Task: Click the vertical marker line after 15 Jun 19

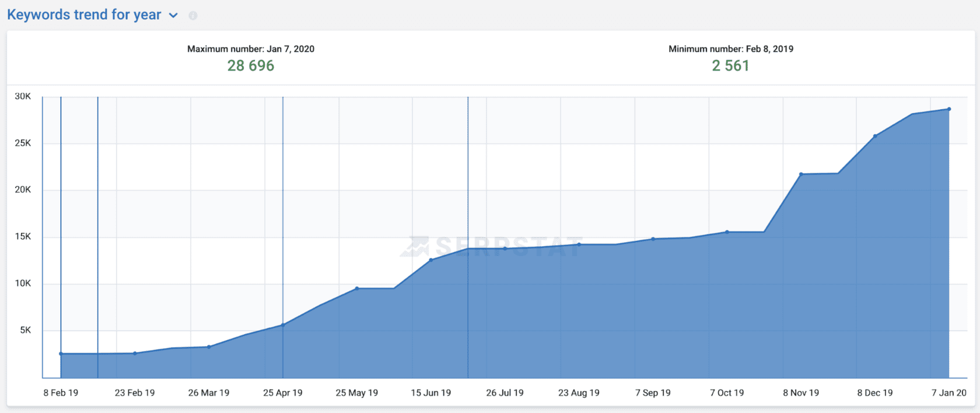Action: coord(468,175)
